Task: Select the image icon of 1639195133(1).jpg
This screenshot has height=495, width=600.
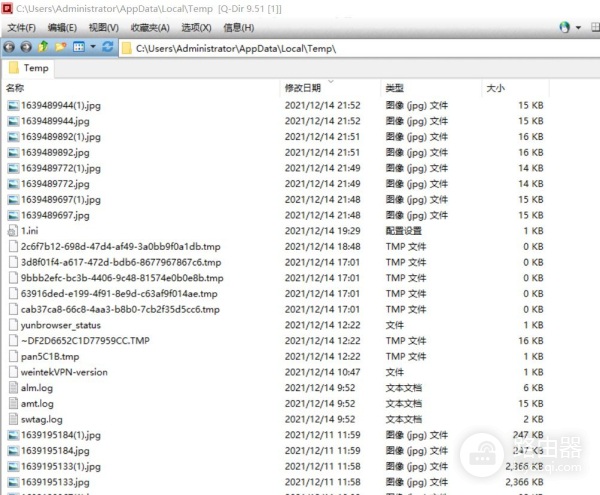Action: 13,467
